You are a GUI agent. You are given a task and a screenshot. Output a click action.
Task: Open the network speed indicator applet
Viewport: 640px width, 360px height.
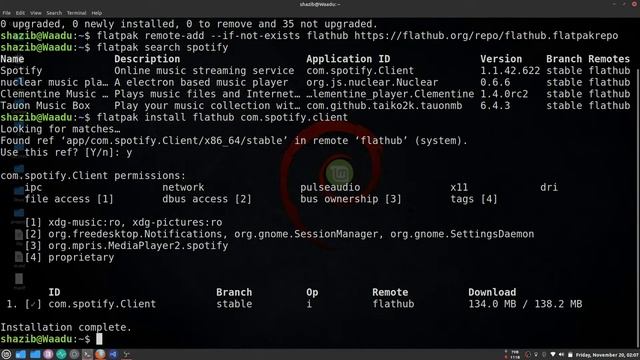tap(511, 354)
